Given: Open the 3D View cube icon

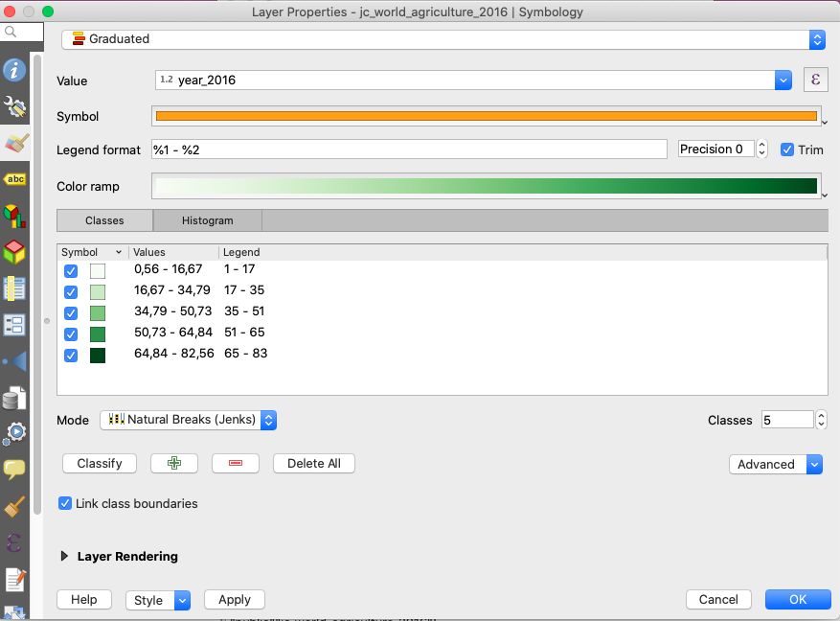Looking at the screenshot, I should pyautogui.click(x=14, y=252).
